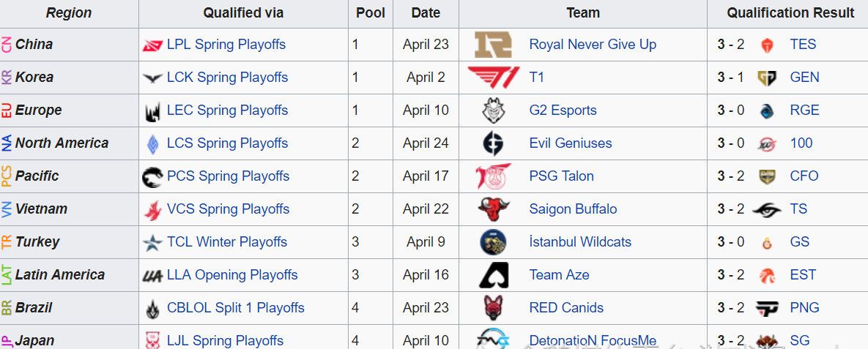Open the LEC Spring Playoffs link

[227, 110]
